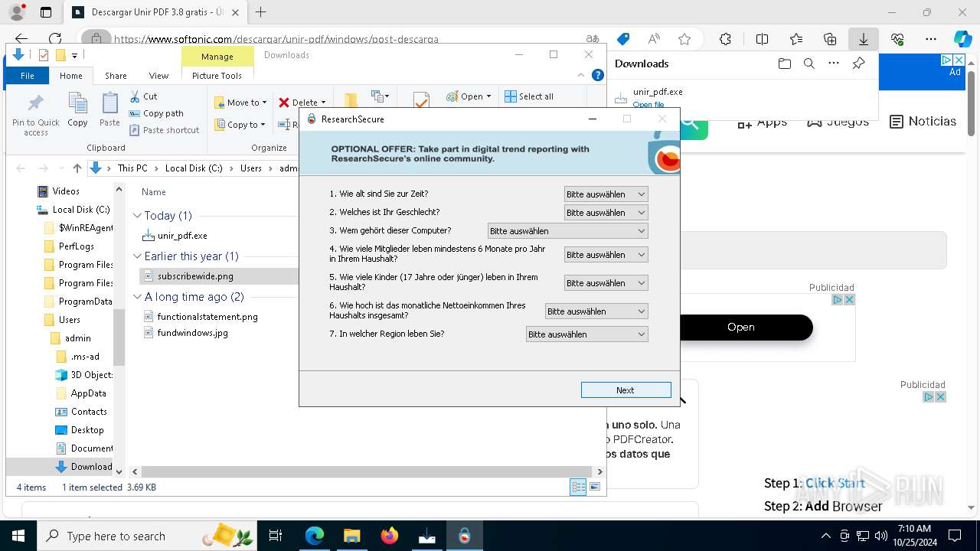This screenshot has width=980, height=551.
Task: Switch Explorer to large icons view
Action: click(595, 487)
